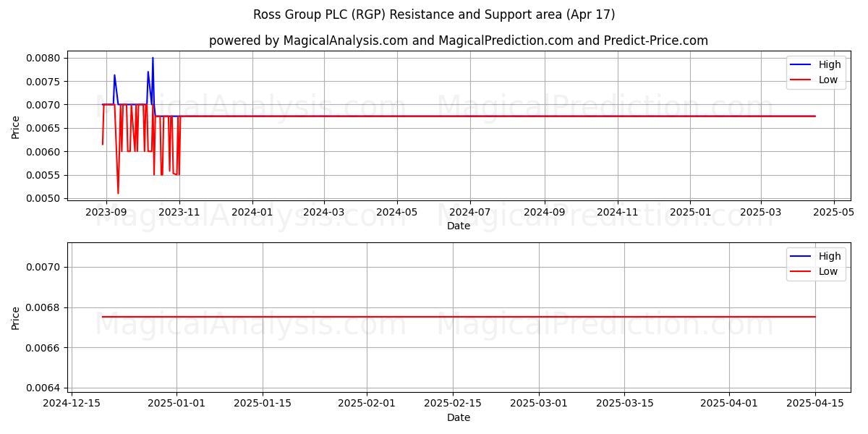
Task: Click the '2024-09' date tick
Action: pos(544,213)
